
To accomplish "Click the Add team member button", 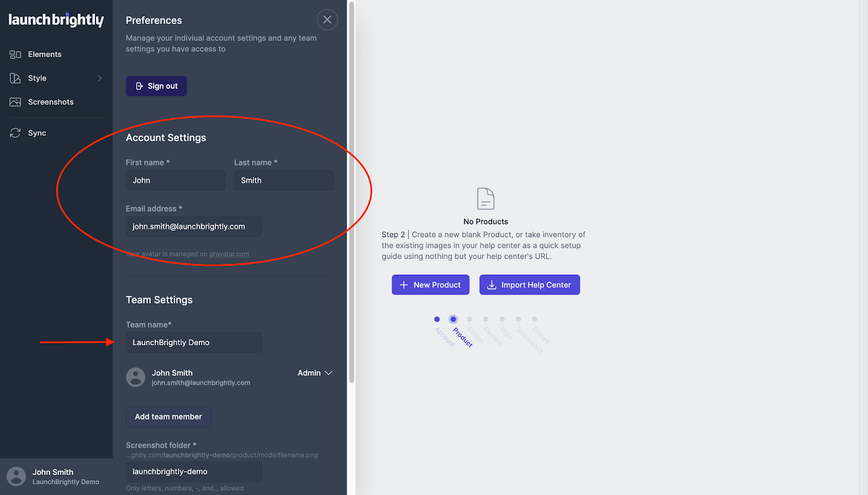I will point(168,417).
